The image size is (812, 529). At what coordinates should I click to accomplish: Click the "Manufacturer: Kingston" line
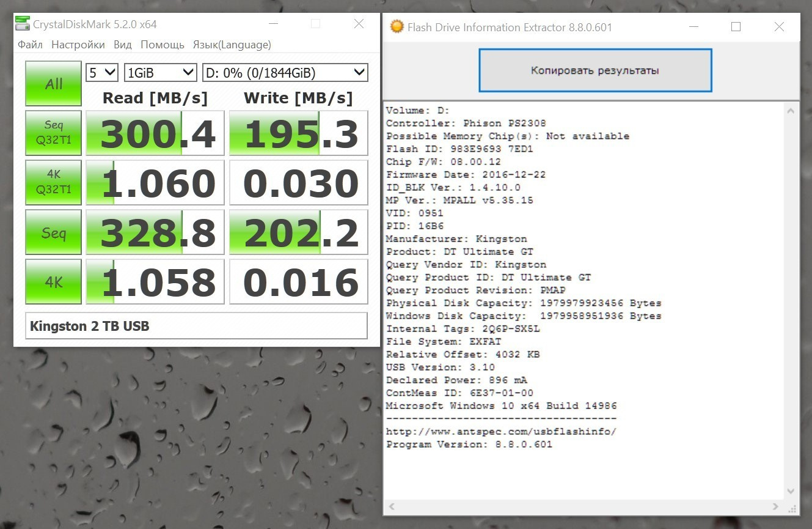click(456, 239)
